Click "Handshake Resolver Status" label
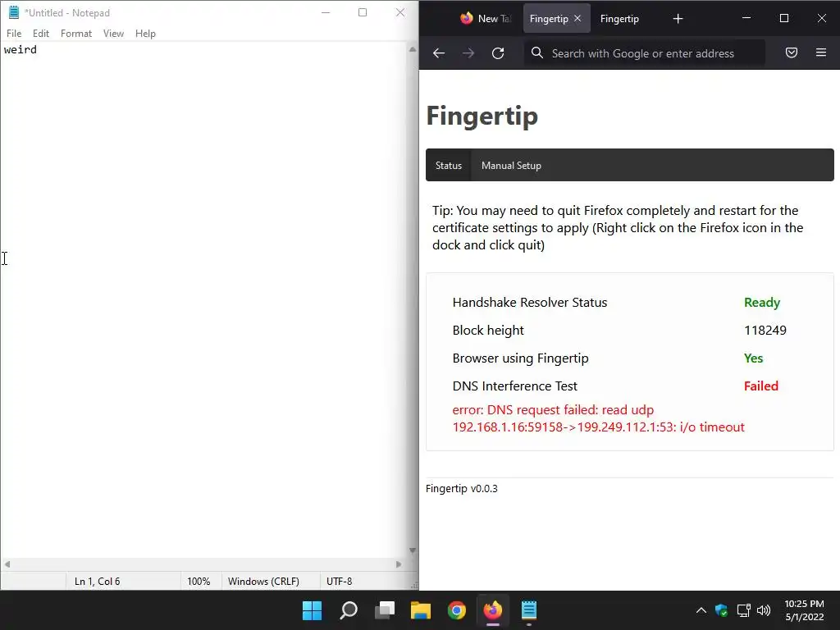The width and height of the screenshot is (840, 630). [x=529, y=302]
